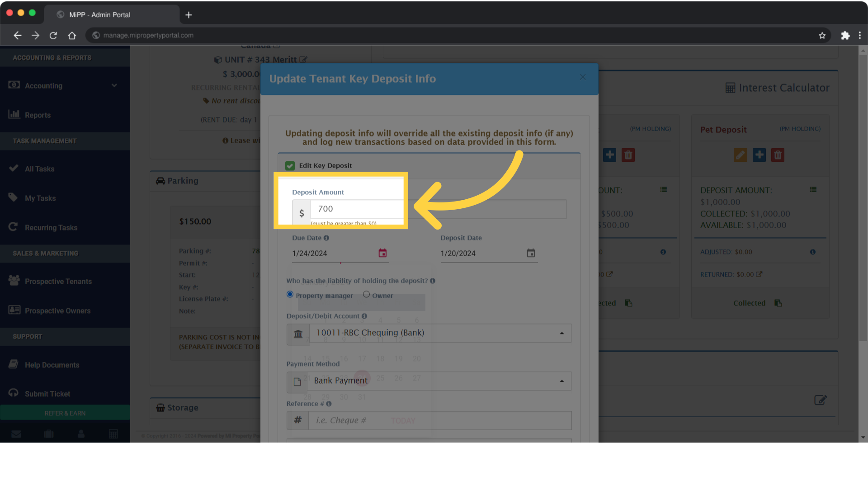The image size is (868, 488).
Task: Open the Due Date calendar picker icon
Action: (x=382, y=253)
